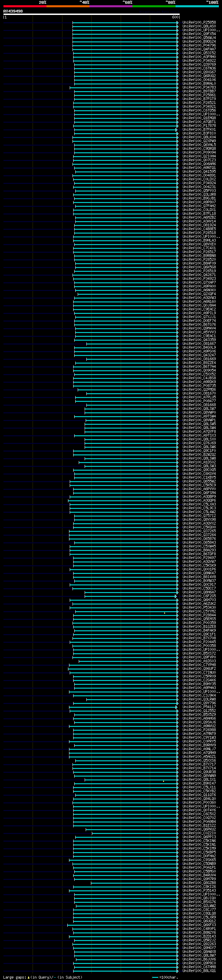
Task: Click the red 20% identity legend segment
Action: (x=25, y=6)
